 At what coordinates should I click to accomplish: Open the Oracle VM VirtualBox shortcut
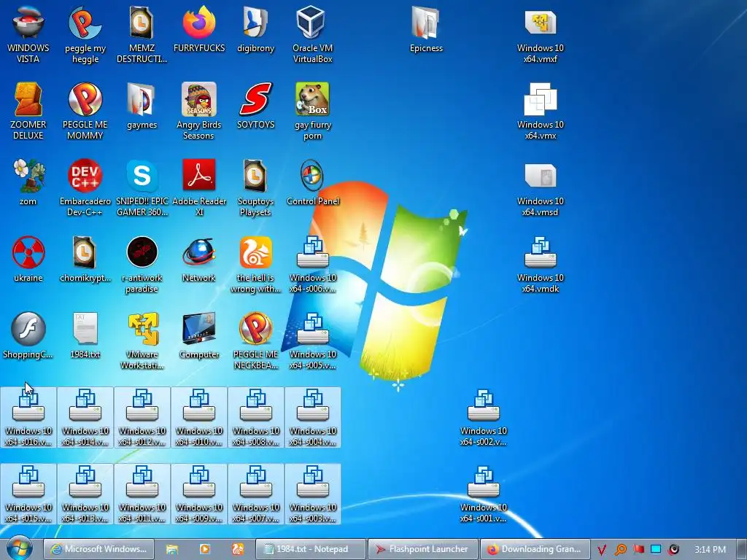(x=312, y=34)
